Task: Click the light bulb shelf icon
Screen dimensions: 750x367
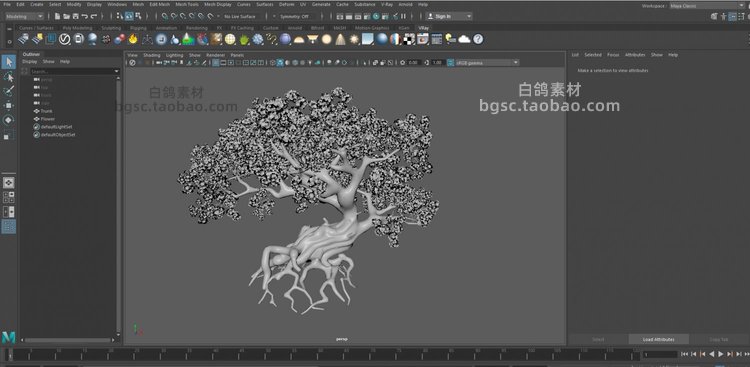Action: (450, 39)
